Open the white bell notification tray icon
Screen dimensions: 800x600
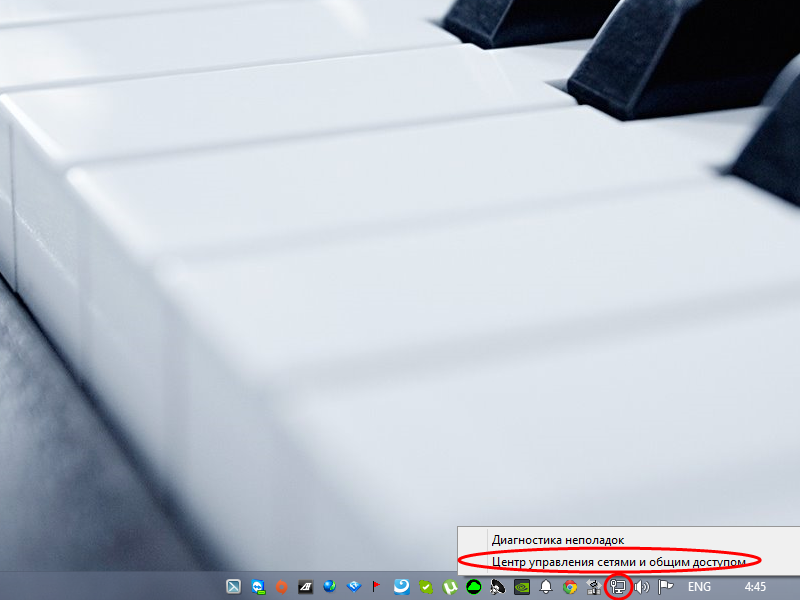[x=546, y=587]
